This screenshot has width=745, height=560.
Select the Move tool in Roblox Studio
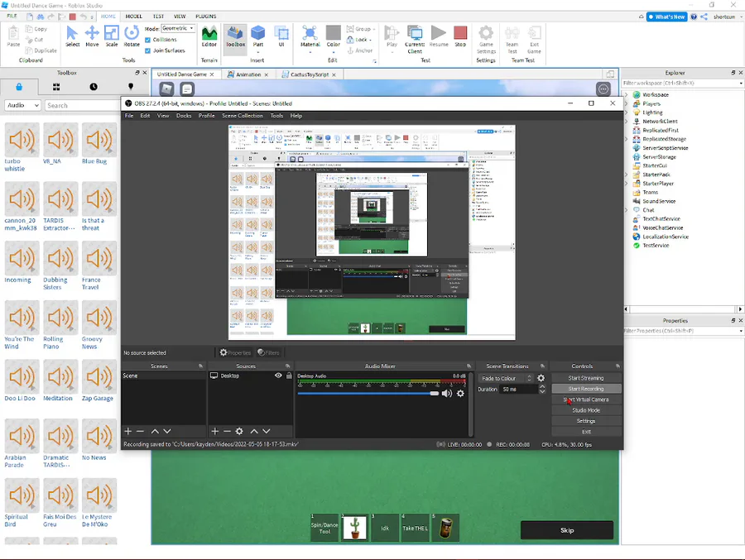[x=92, y=36]
